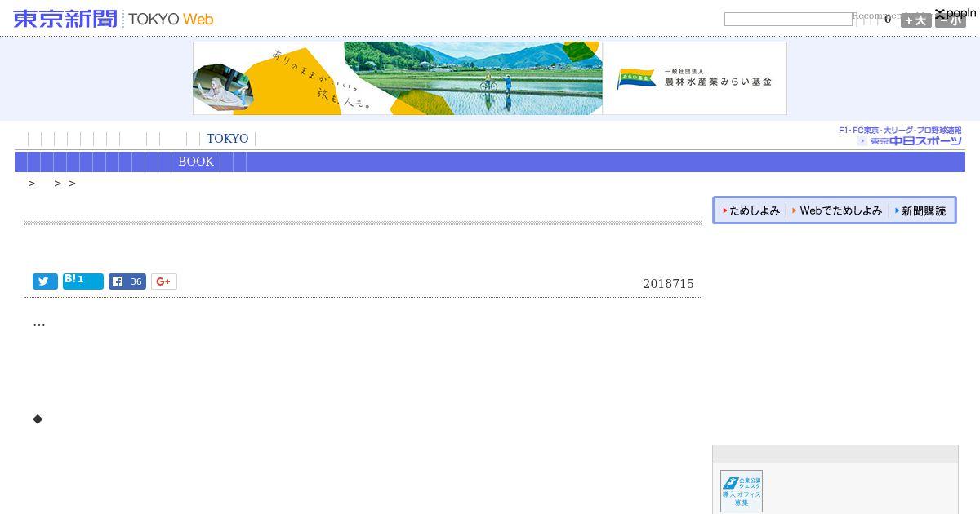Open the 導入オフィス募集 thumbnail ad

point(742,491)
